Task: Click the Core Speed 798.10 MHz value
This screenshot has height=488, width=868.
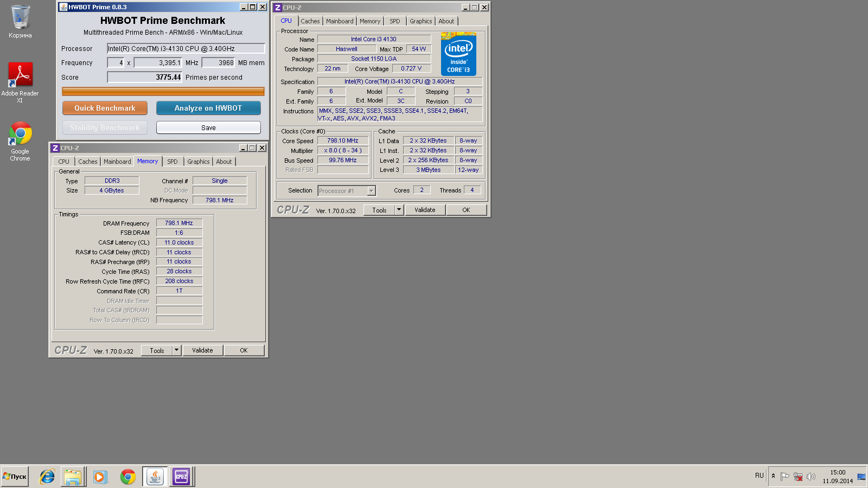Action: (x=343, y=140)
